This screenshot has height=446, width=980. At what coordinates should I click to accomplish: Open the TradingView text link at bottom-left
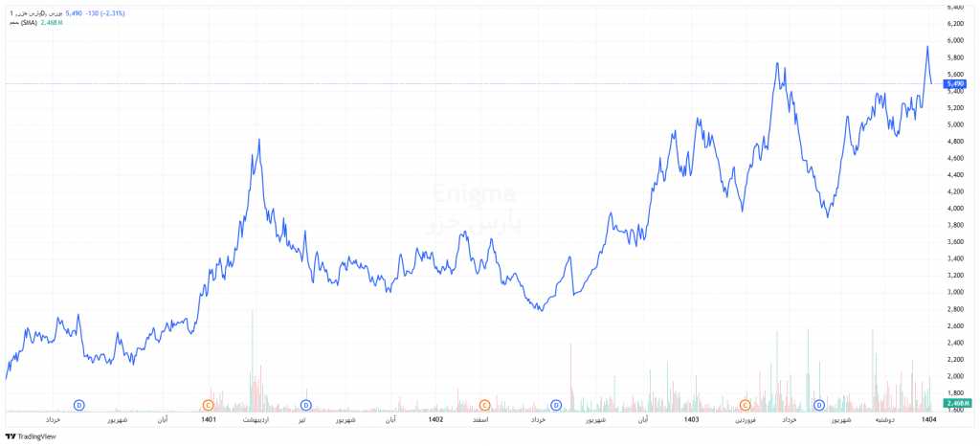click(37, 436)
